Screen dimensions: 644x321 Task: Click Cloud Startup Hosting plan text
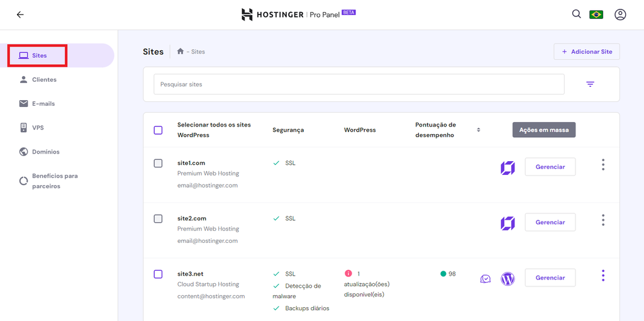coord(208,284)
